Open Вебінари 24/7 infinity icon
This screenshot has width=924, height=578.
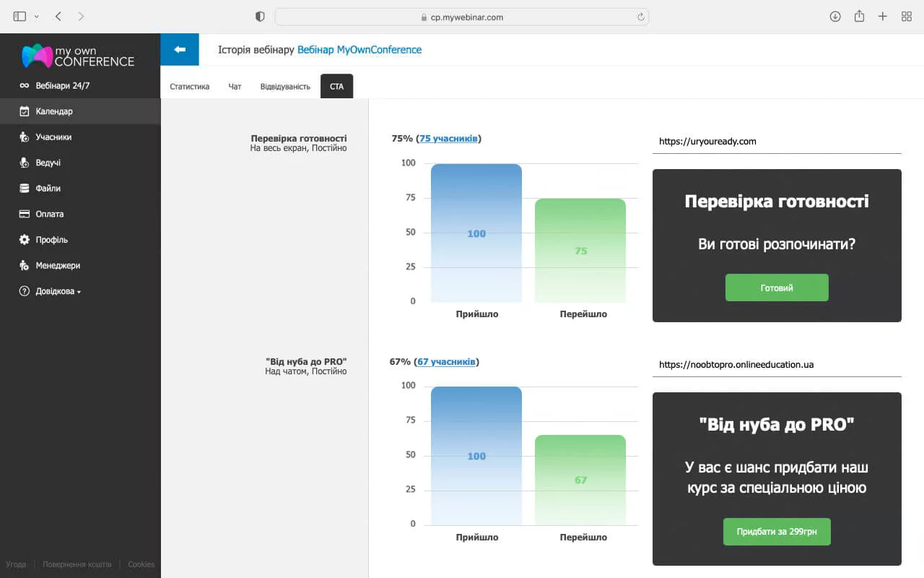(x=24, y=86)
